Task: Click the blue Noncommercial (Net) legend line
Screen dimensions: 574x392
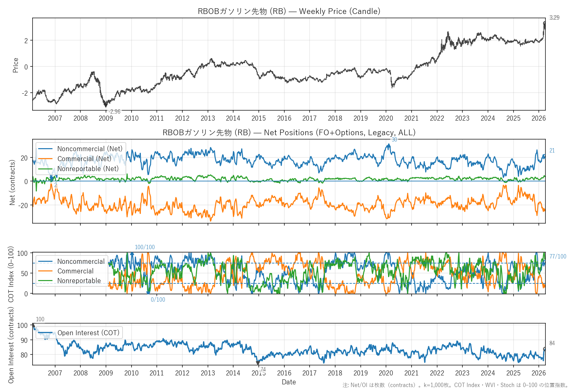Action: tap(46, 149)
